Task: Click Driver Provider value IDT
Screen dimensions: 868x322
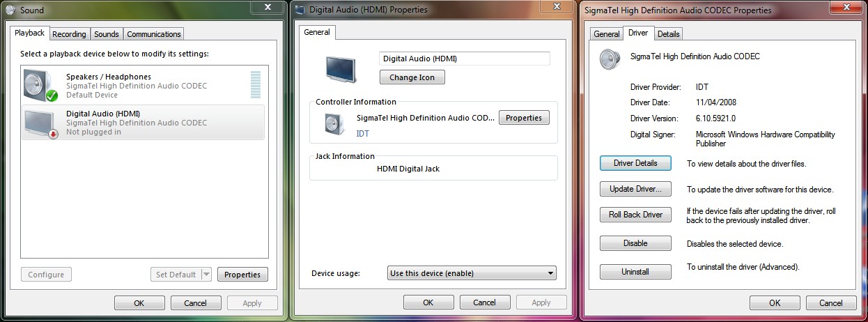Action: 702,87
